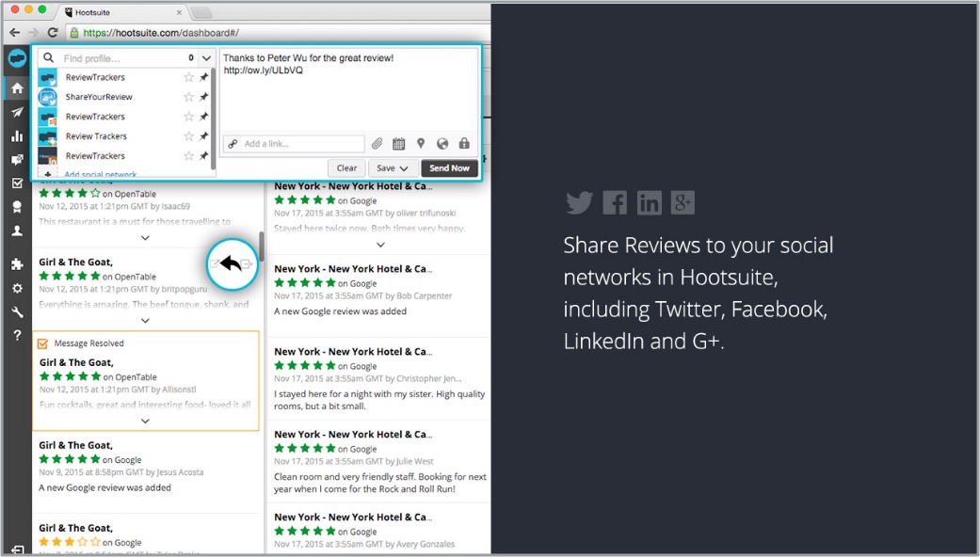The width and height of the screenshot is (980, 557).
Task: Pin the ShareYourReview profile
Action: click(203, 97)
